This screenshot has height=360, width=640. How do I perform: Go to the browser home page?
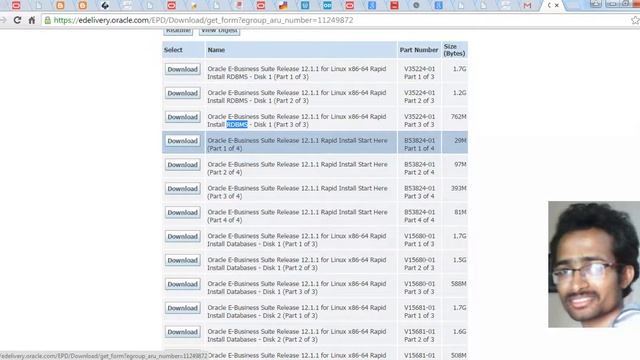tap(32, 20)
